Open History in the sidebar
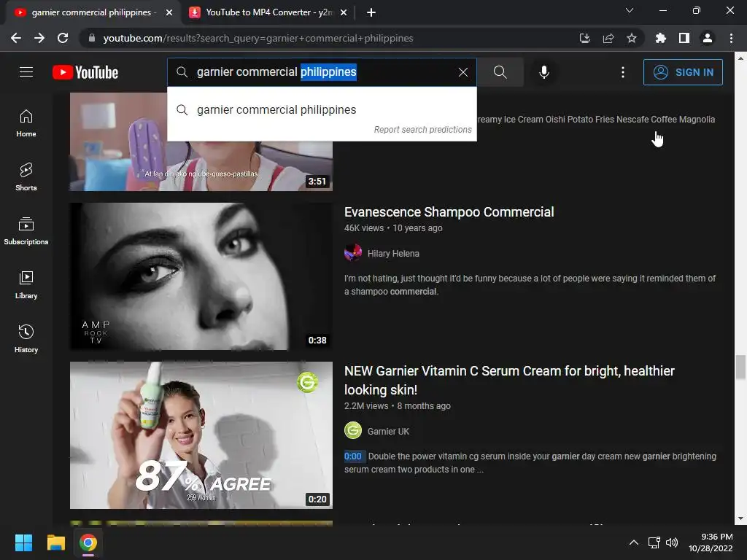 26,338
